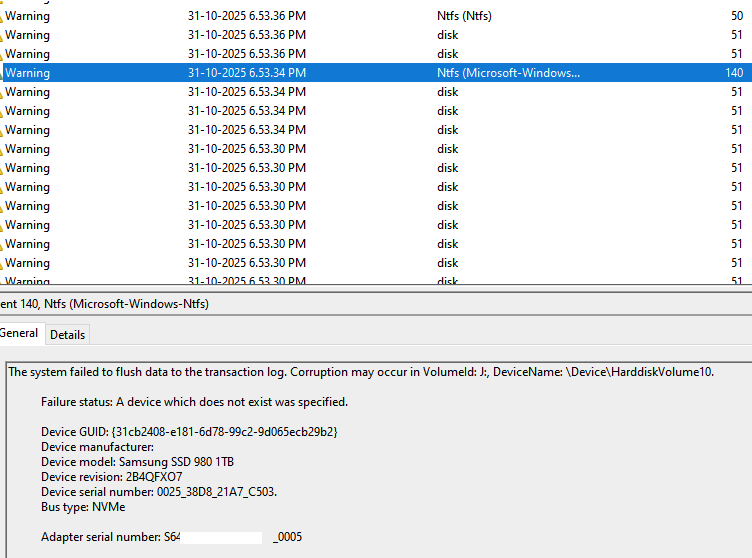The width and height of the screenshot is (752, 558).
Task: Click event ID 50 in top row
Action: click(x=736, y=16)
